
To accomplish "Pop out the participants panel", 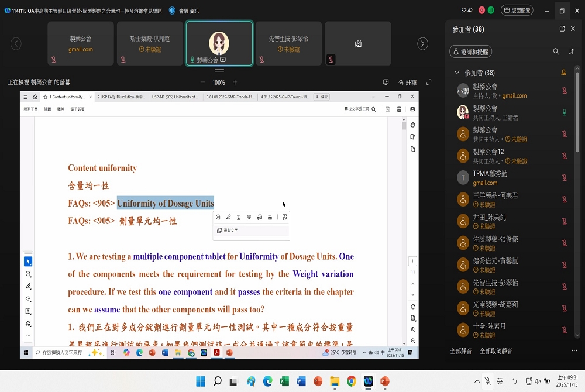I will (x=562, y=29).
